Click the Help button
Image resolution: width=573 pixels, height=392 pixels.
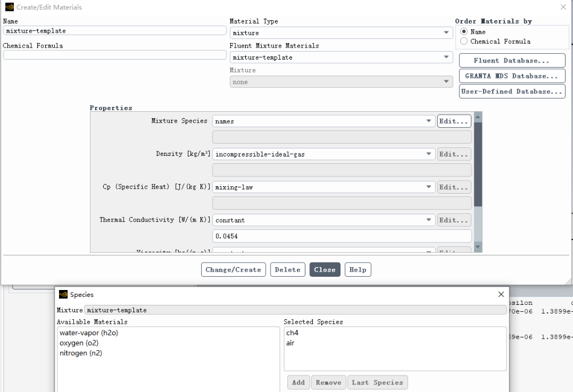click(x=358, y=269)
